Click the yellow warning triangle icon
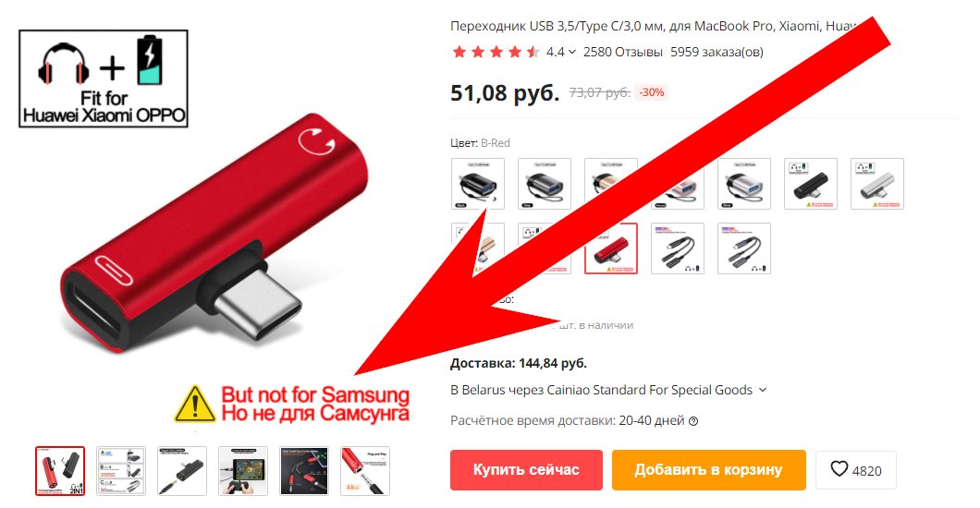This screenshot has width=980, height=508. pos(195,404)
